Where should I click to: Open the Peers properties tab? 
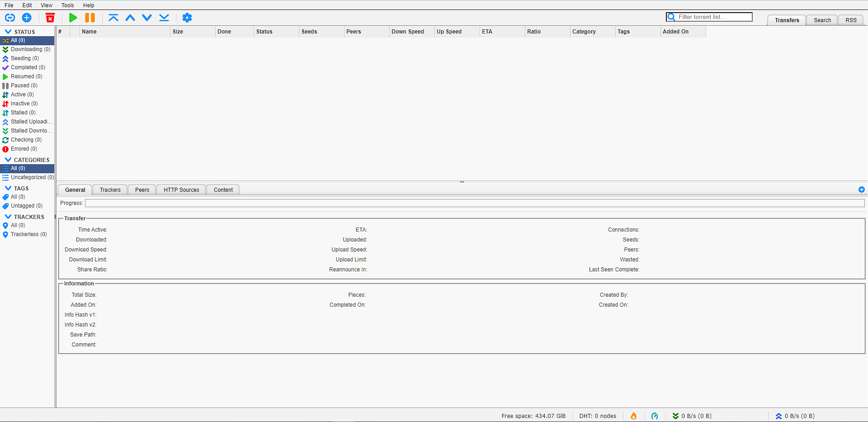[142, 190]
